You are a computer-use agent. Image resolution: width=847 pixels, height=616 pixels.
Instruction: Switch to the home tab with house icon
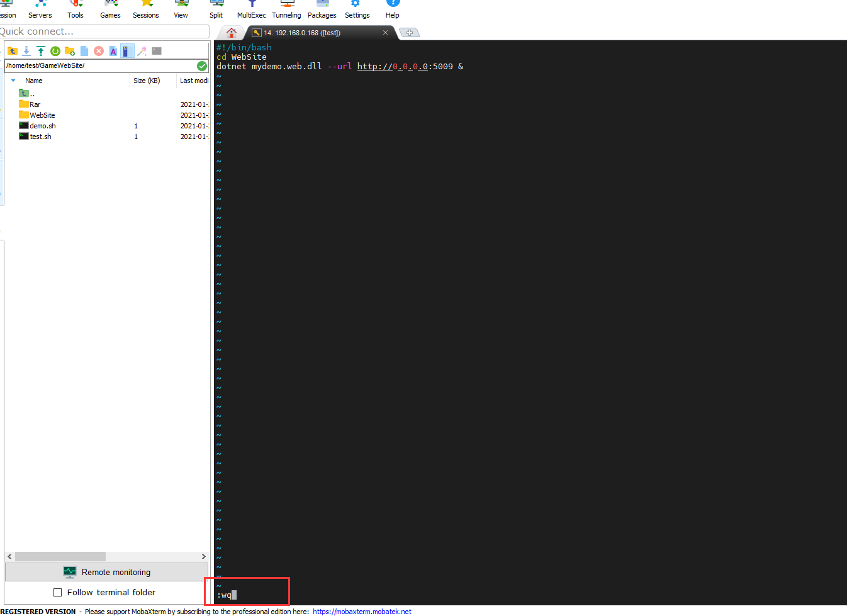[232, 33]
